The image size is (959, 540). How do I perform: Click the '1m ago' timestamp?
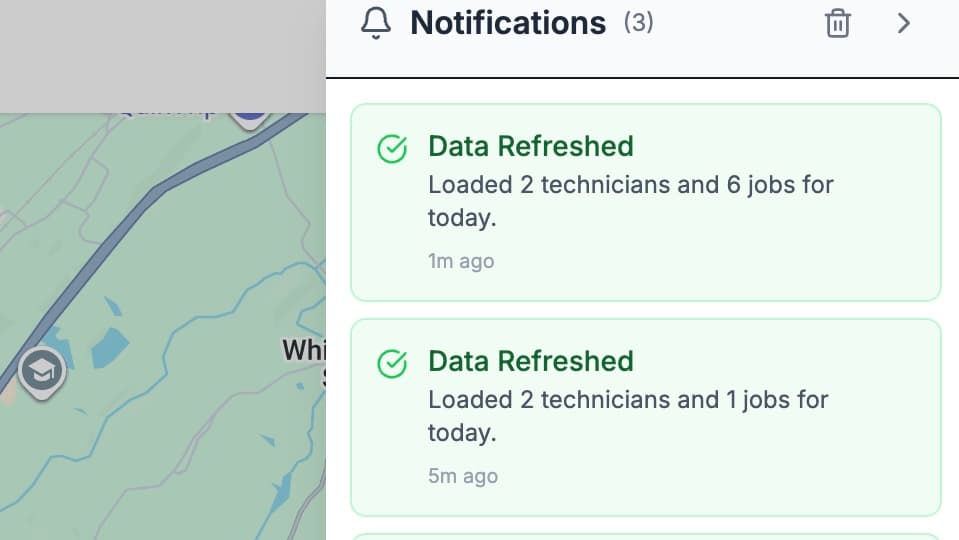point(461,261)
